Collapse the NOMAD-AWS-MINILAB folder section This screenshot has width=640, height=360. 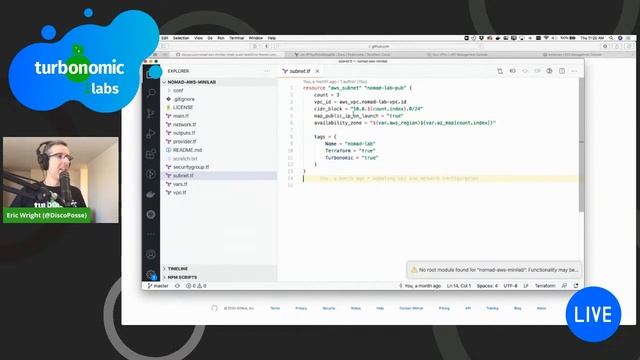point(218,82)
